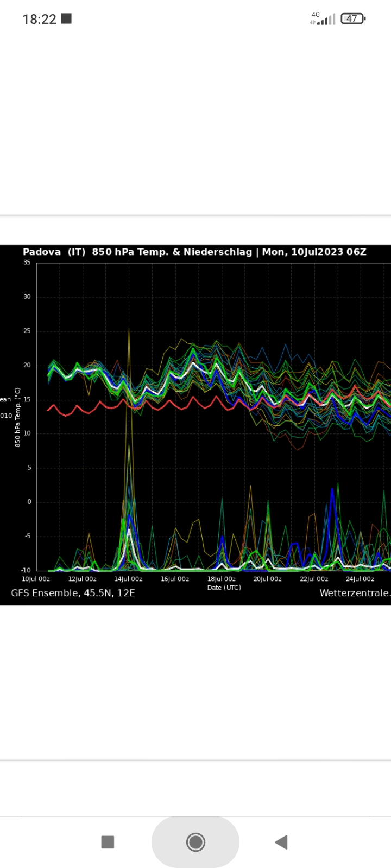Tap the Android recent apps square button
The image size is (391, 868).
(108, 842)
